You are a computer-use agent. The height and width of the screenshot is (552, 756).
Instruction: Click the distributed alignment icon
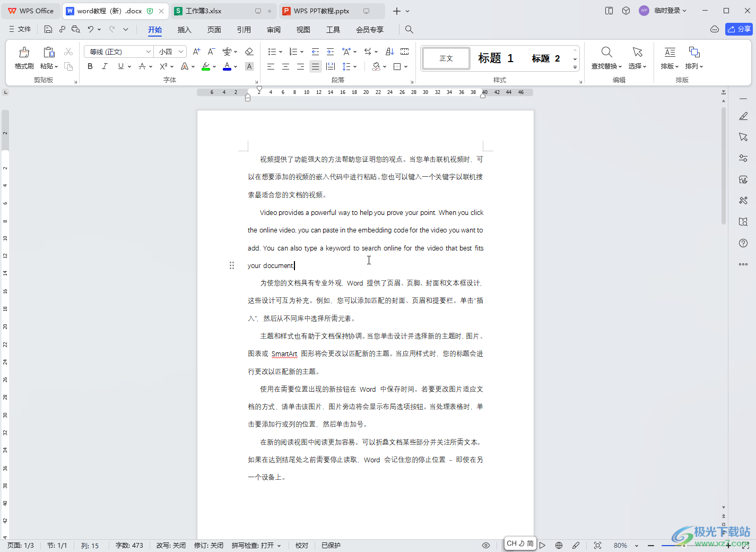coord(331,66)
